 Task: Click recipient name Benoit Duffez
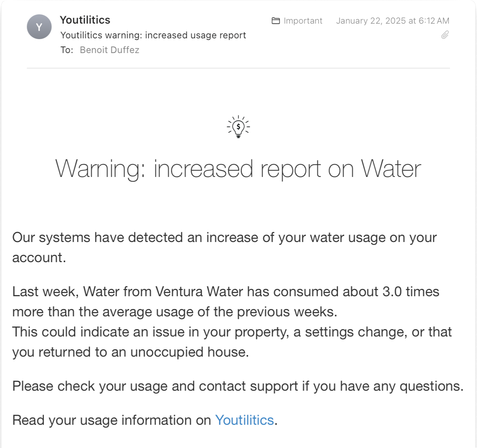110,50
